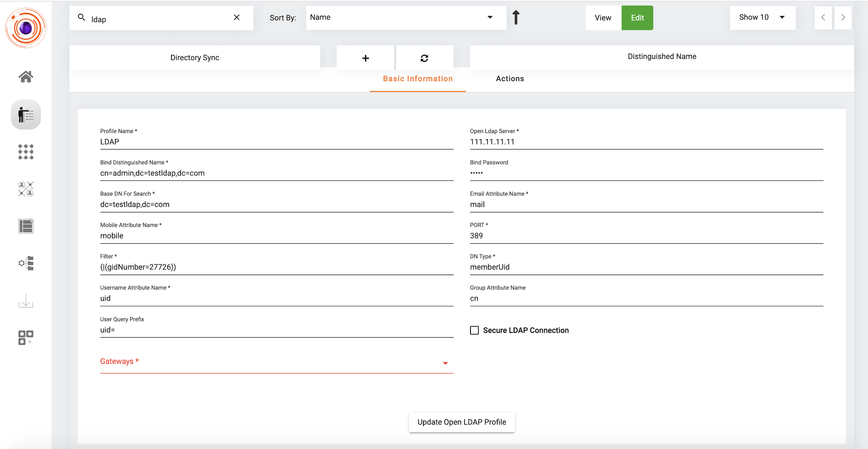The image size is (868, 449).
Task: Click Update Open LDAP Profile button
Action: [x=462, y=422]
